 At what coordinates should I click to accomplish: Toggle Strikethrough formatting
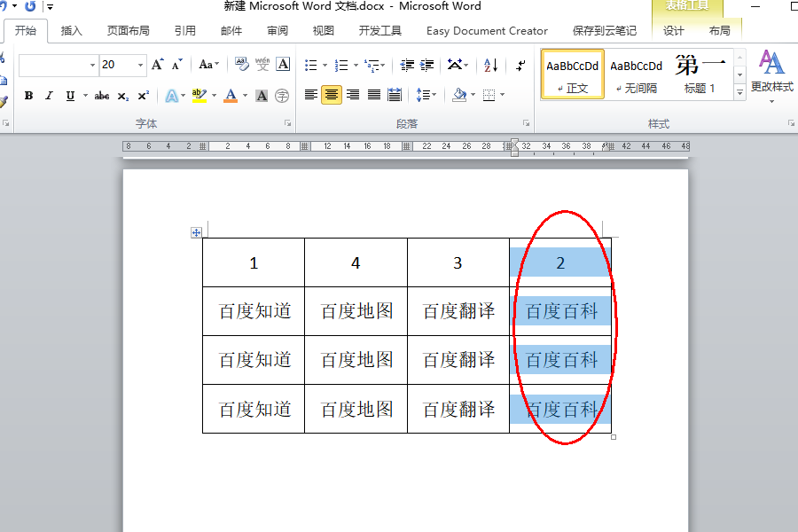[x=102, y=96]
